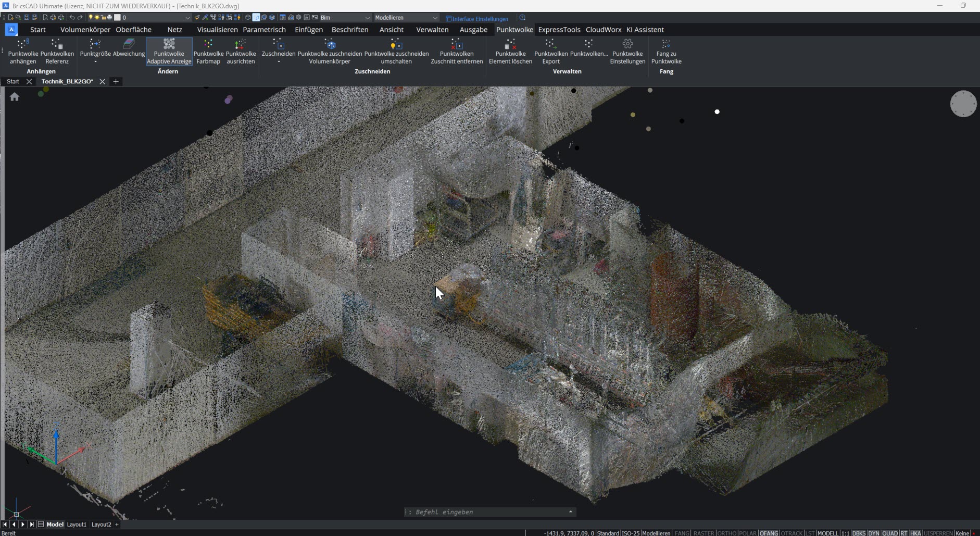This screenshot has height=536, width=980.
Task: Click the save icon in quick toolbar
Action: [27, 18]
